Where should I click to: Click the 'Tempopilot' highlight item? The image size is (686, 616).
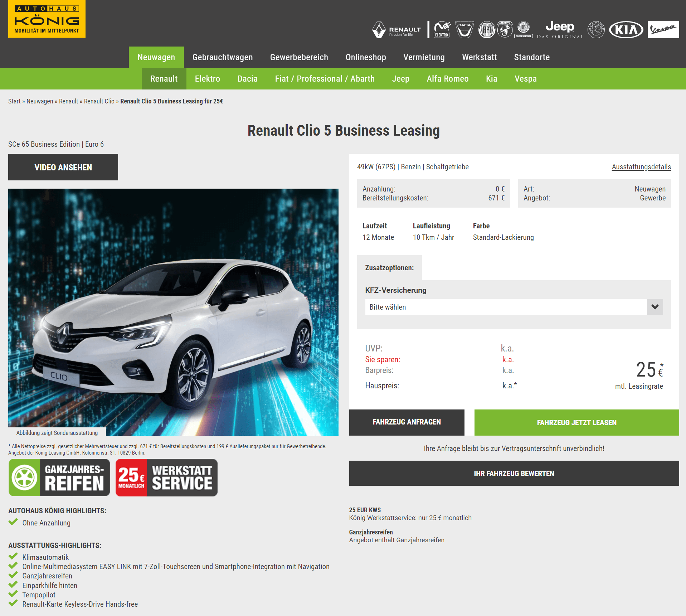point(39,595)
